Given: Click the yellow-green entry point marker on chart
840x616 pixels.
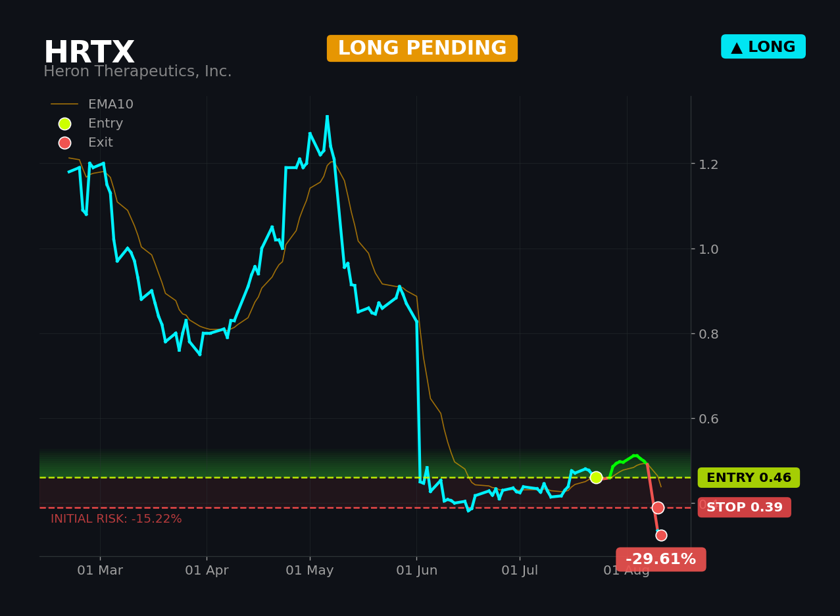Looking at the screenshot, I should pyautogui.click(x=596, y=477).
